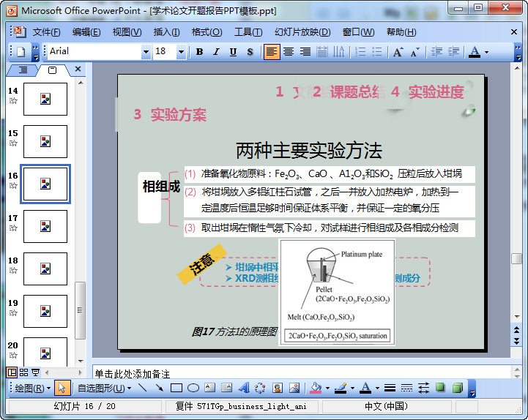Toggle Underline formatting
Viewport: 528px width, 420px height.
click(233, 52)
